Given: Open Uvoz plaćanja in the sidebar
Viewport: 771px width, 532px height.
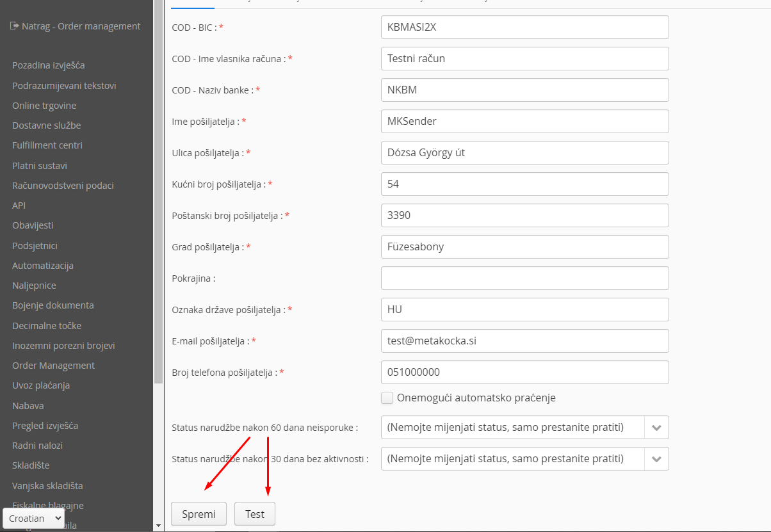Looking at the screenshot, I should [41, 385].
